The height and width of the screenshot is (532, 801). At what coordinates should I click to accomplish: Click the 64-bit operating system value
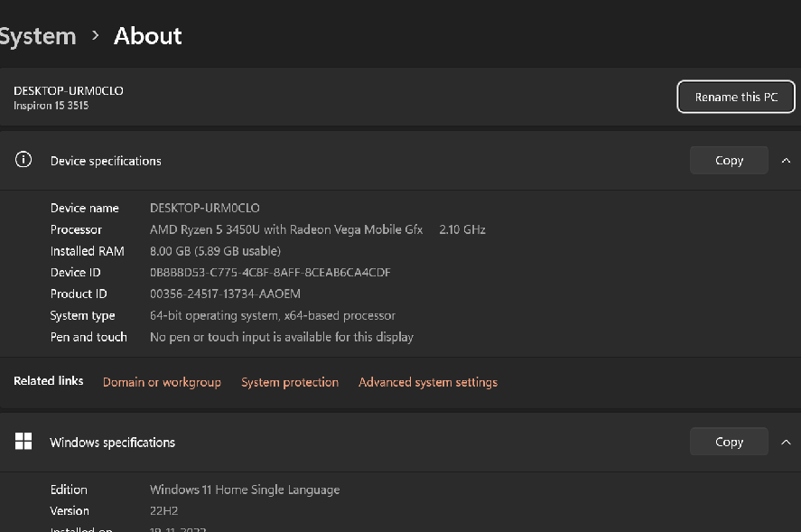[x=273, y=315]
